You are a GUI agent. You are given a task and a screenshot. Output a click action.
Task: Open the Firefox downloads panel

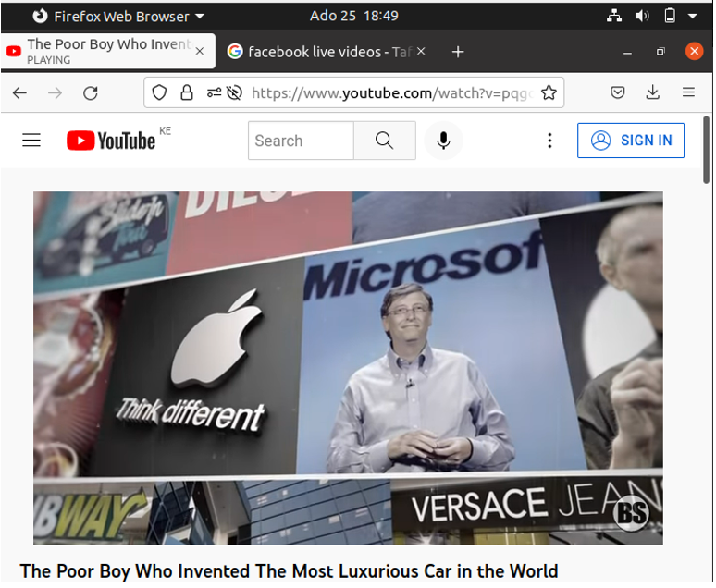(653, 92)
